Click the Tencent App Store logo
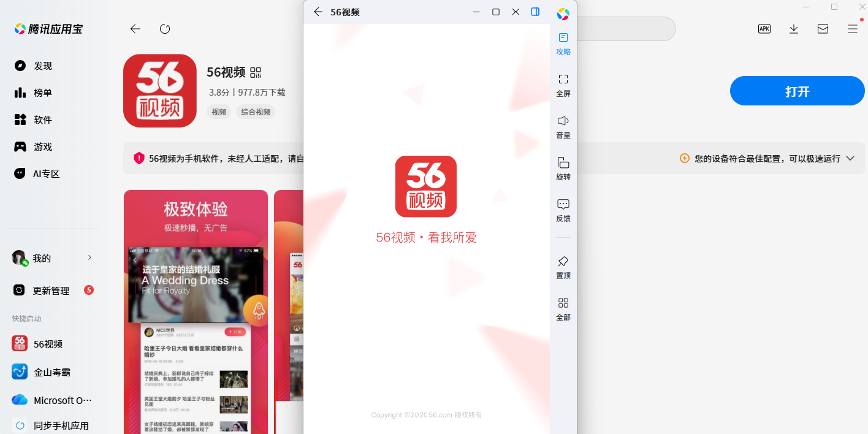The width and height of the screenshot is (868, 434). [48, 29]
